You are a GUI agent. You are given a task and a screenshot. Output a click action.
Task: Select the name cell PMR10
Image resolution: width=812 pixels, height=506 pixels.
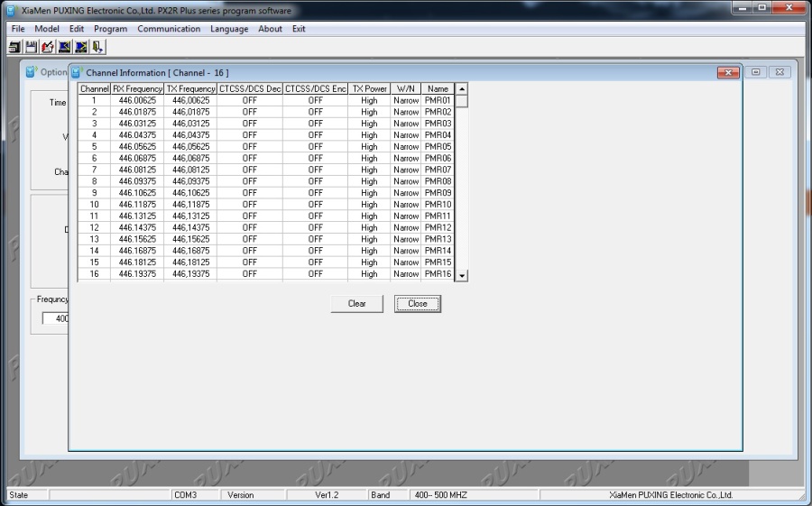click(438, 205)
